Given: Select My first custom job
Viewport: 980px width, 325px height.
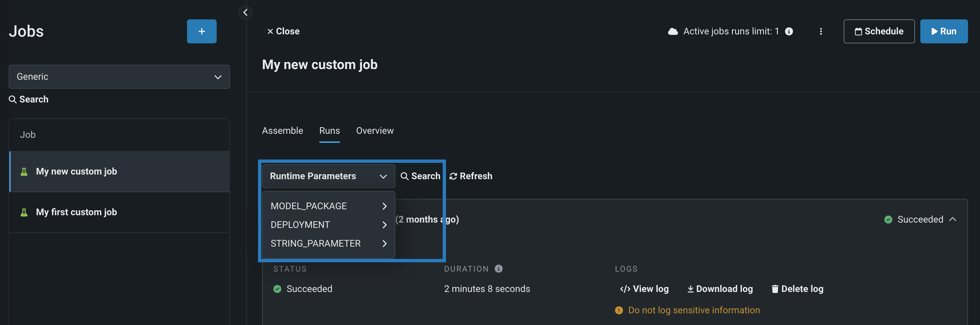Looking at the screenshot, I should click(x=76, y=212).
